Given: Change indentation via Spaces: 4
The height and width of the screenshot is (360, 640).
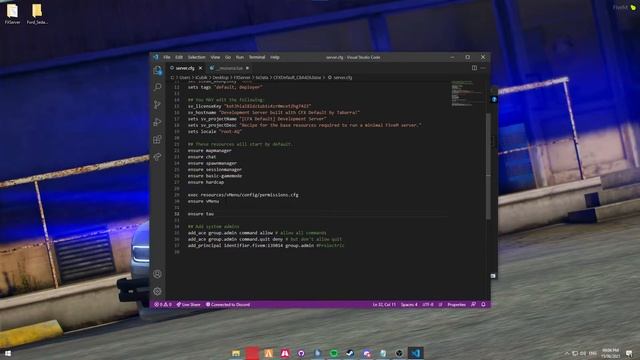Looking at the screenshot, I should click(409, 304).
